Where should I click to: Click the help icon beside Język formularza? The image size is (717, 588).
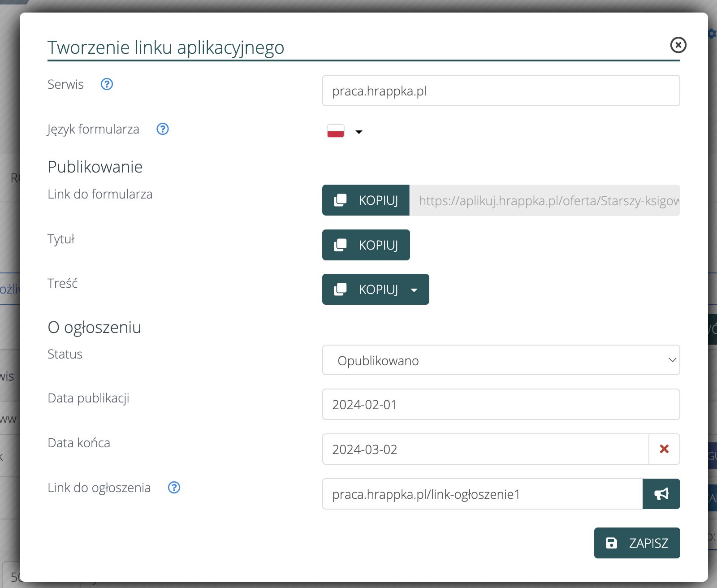pyautogui.click(x=162, y=129)
